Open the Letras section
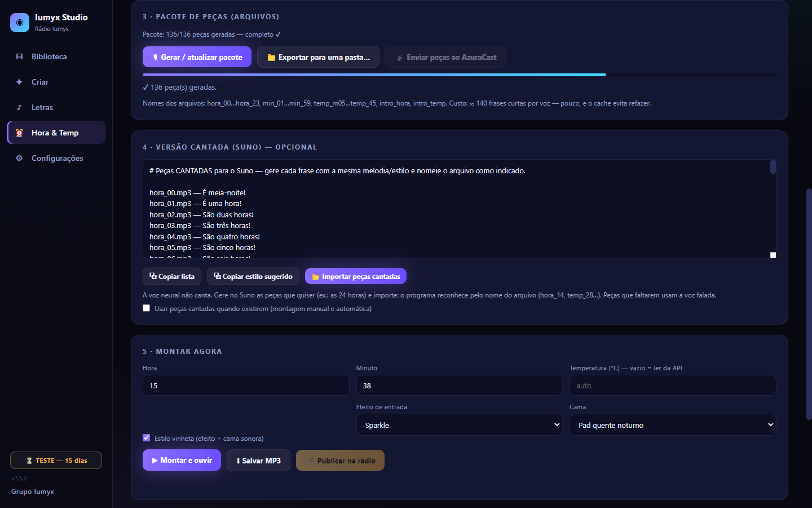Image resolution: width=812 pixels, height=508 pixels. point(56,107)
